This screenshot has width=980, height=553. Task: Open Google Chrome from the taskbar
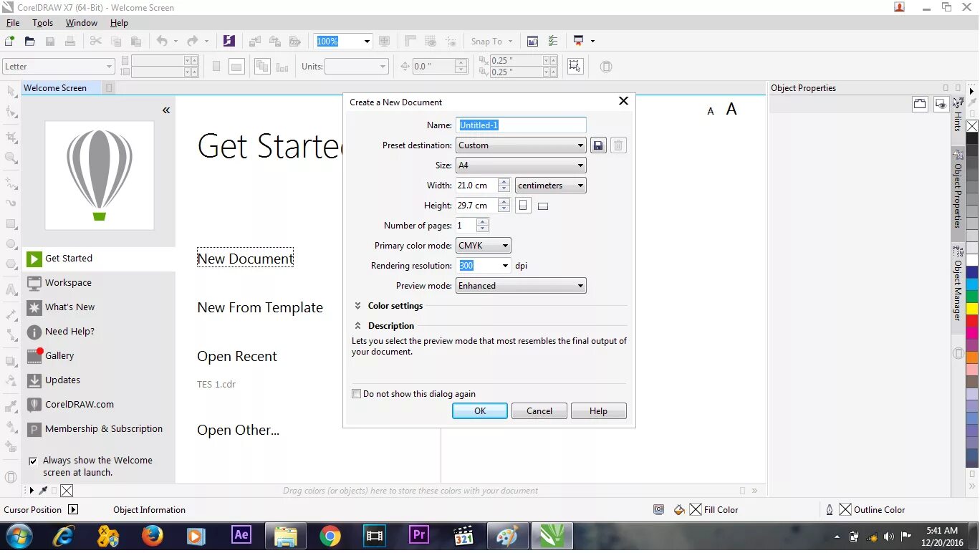click(330, 535)
